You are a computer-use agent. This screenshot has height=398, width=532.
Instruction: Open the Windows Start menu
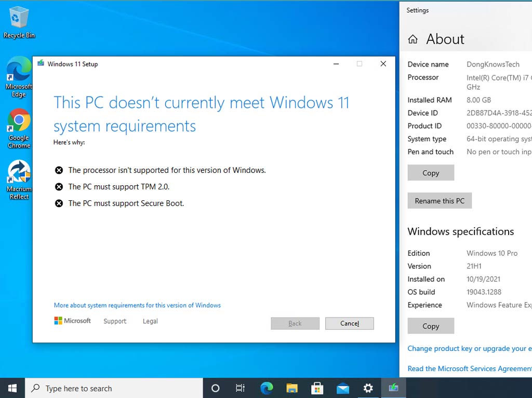pyautogui.click(x=12, y=388)
